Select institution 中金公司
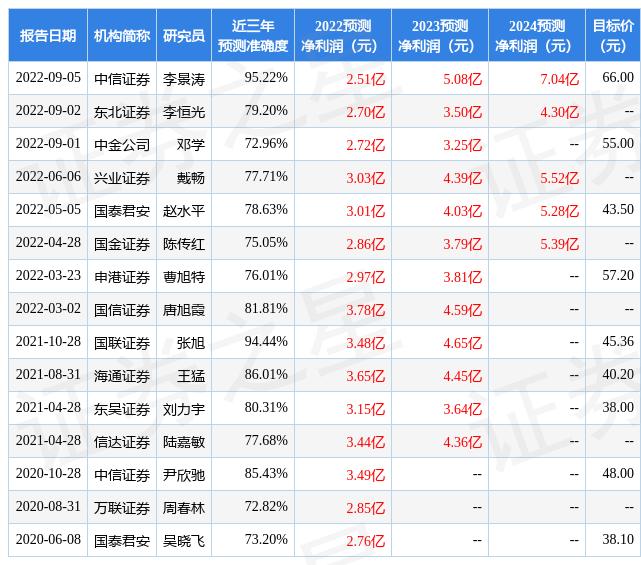 click(122, 145)
